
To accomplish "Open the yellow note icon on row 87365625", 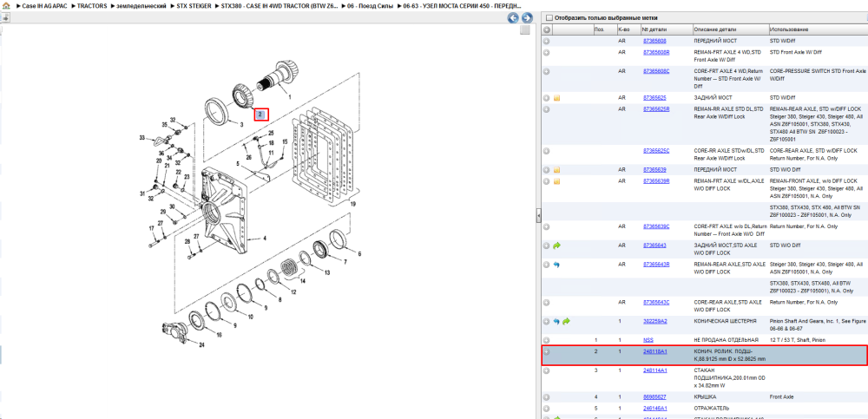I will click(x=557, y=98).
